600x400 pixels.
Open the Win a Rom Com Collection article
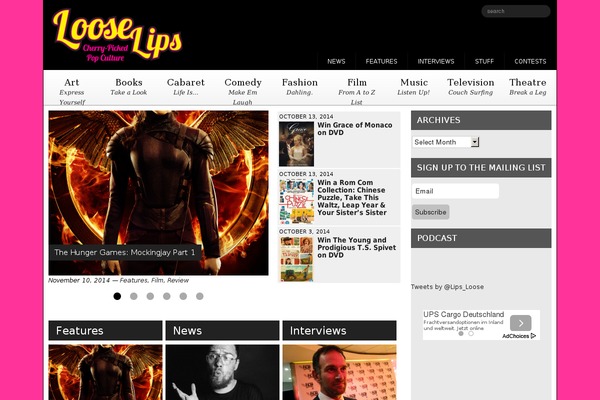click(352, 198)
